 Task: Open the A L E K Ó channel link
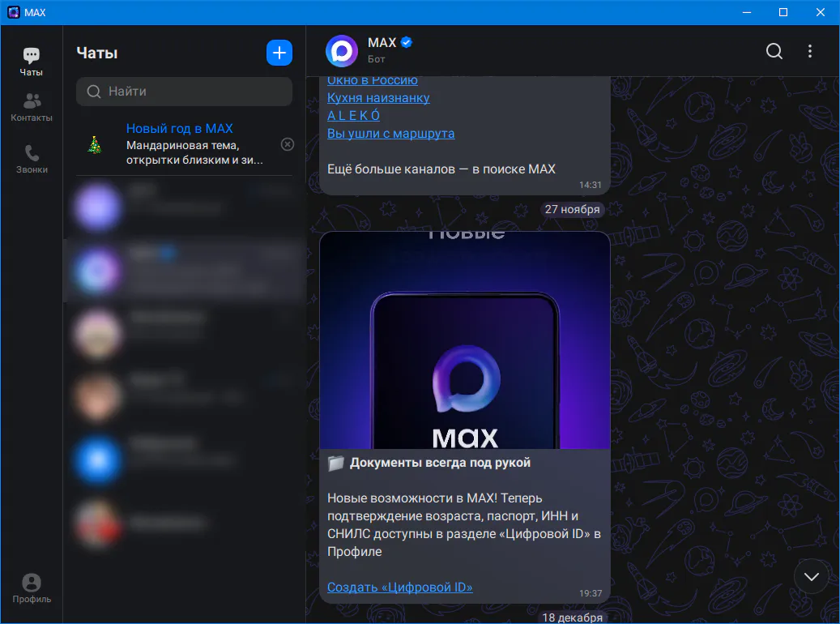tap(353, 115)
